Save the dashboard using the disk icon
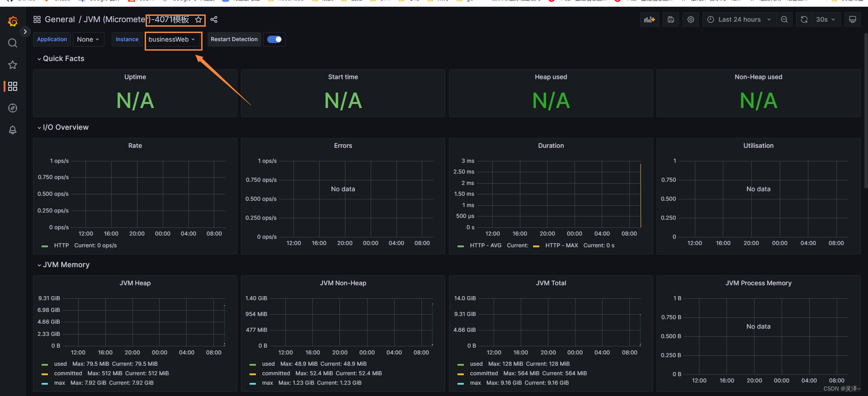Viewport: 868px width, 396px height. [x=671, y=19]
